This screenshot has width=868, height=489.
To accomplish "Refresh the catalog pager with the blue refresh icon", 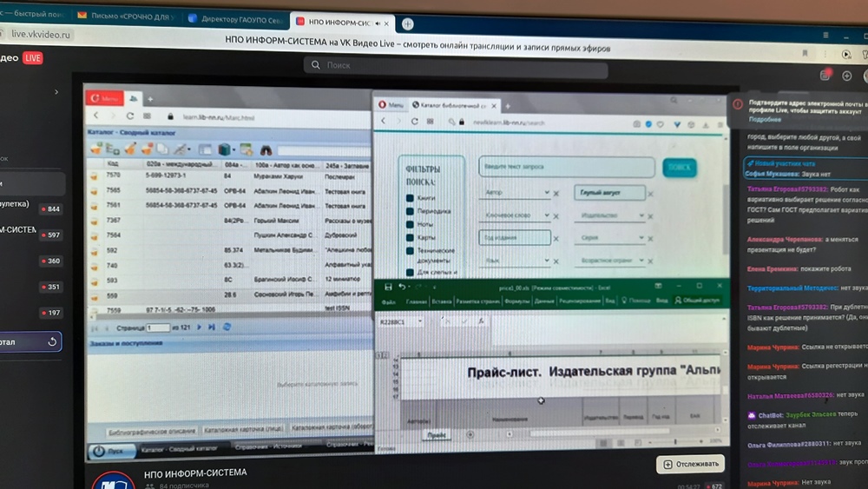I will [x=227, y=327].
